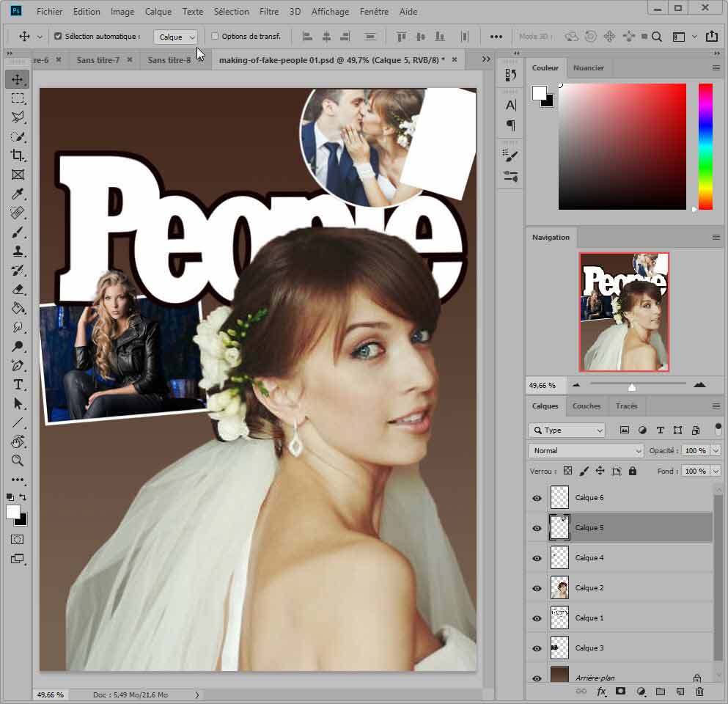
Task: Select the Paint Bucket tool
Action: pos(18,308)
